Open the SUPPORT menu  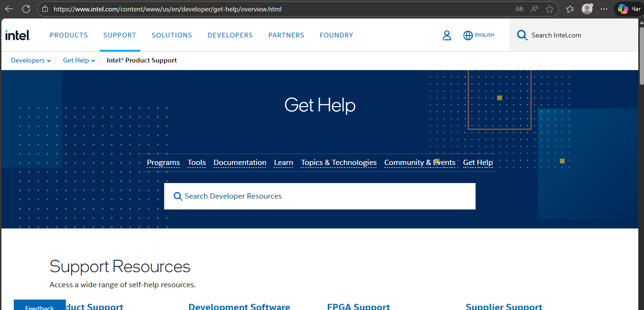click(x=120, y=35)
